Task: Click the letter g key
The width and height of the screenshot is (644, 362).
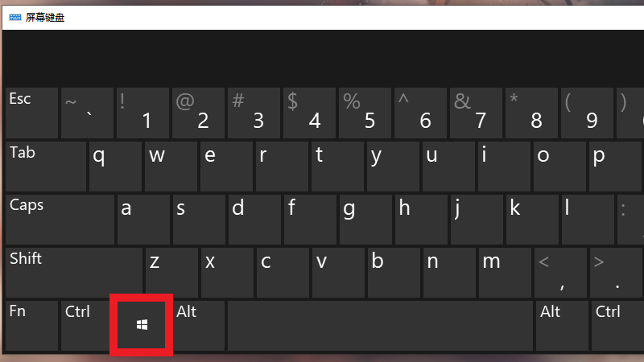Action: tap(365, 220)
